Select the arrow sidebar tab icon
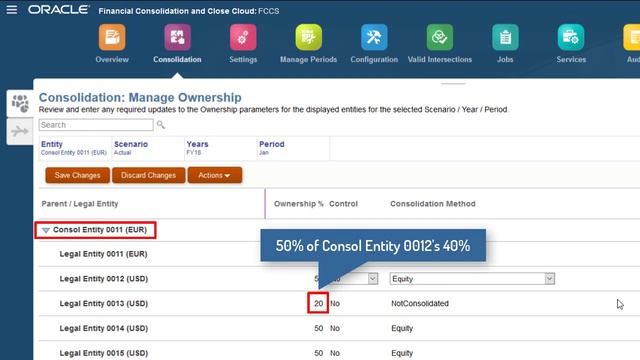 [20, 131]
